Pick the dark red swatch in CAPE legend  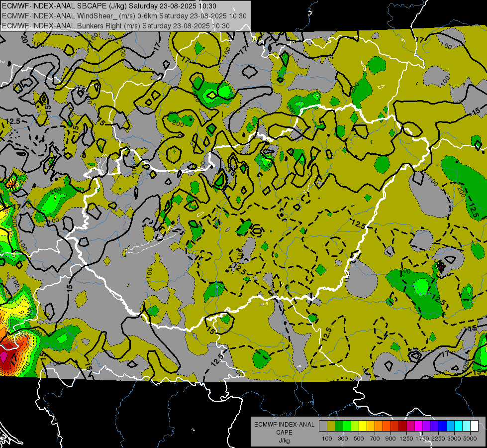click(402, 426)
